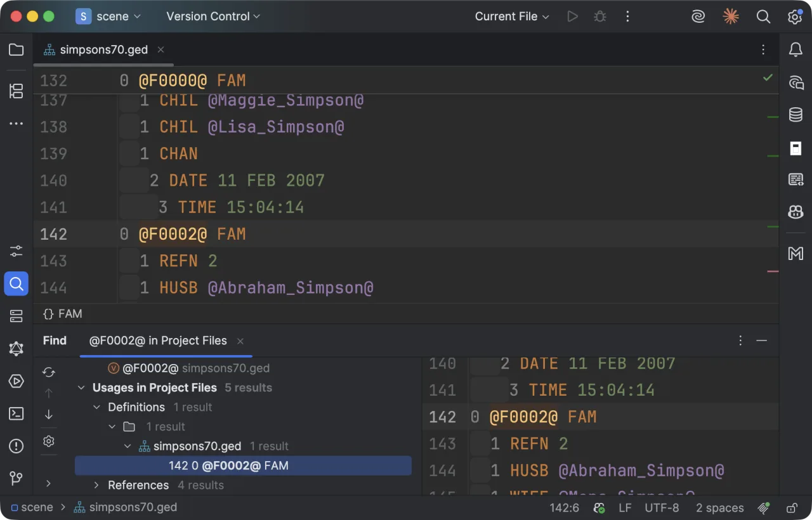Close the simpsons70.ged editor tab

pos(160,49)
